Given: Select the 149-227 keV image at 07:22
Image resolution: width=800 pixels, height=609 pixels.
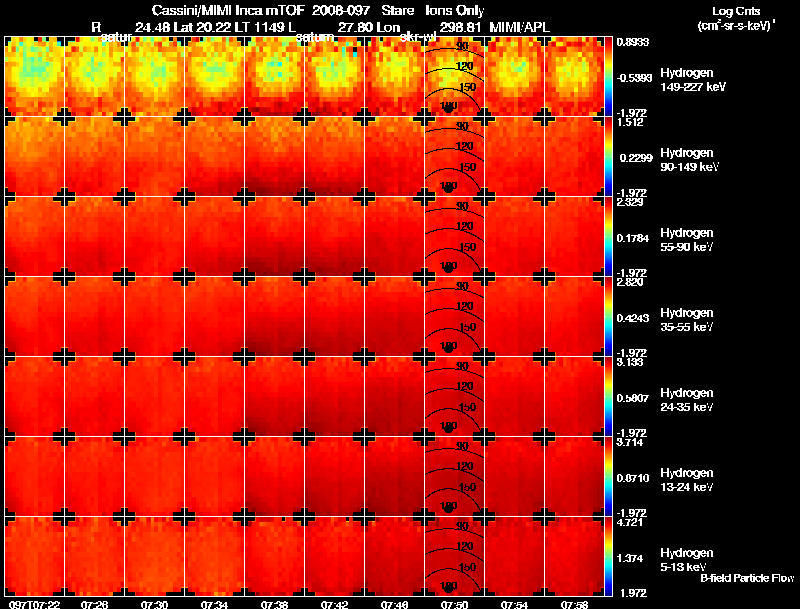Looking at the screenshot, I should (x=35, y=77).
